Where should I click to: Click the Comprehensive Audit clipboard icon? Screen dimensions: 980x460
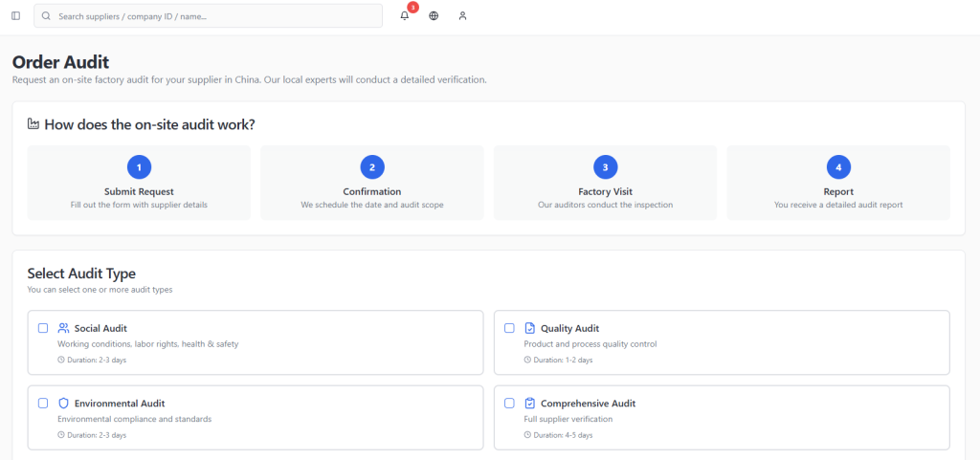(x=529, y=404)
